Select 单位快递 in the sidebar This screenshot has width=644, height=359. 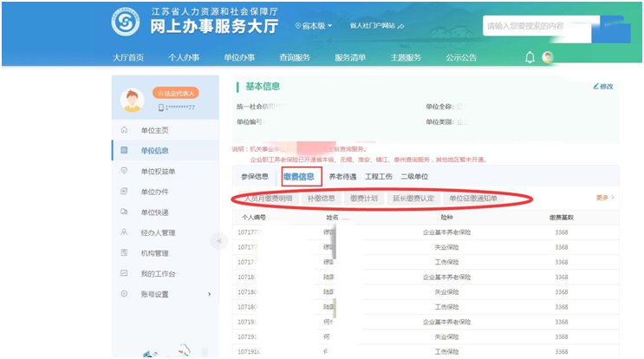point(154,212)
